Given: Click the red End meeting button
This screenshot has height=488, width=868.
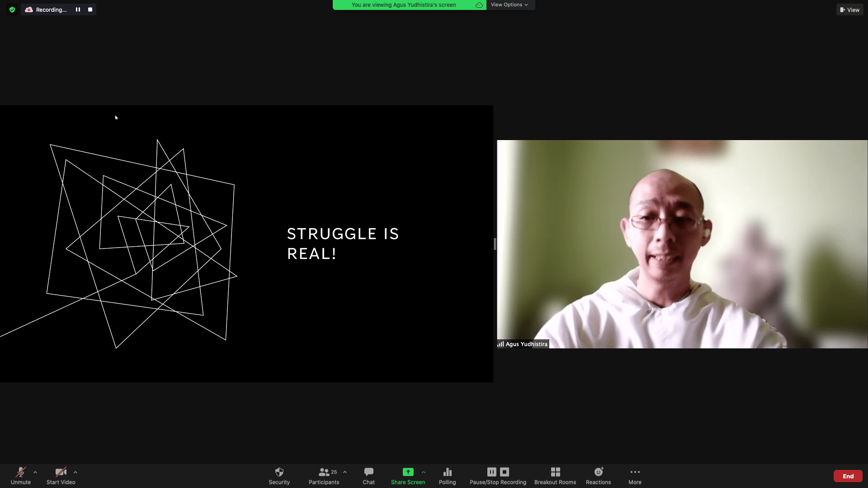Looking at the screenshot, I should coord(848,476).
